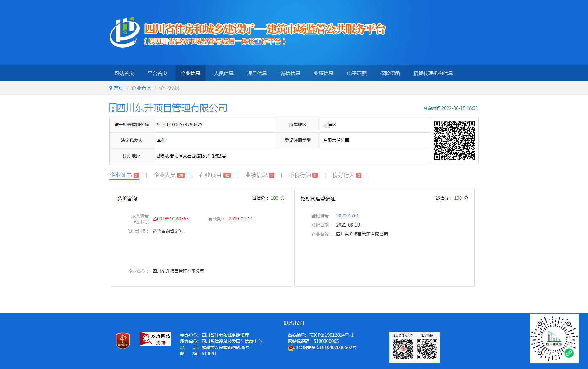Click the Sichuan construction mini-program code
This screenshot has width=588, height=369.
point(554,338)
